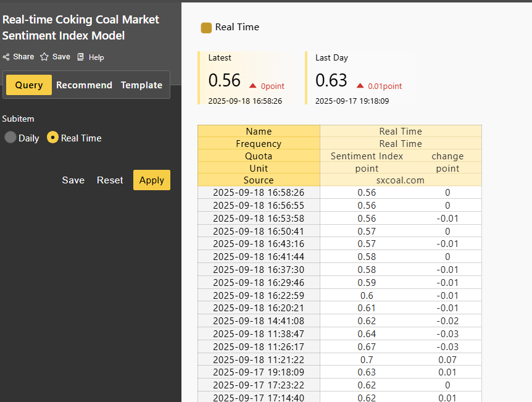Select the Real Time radio button
Image resolution: width=532 pixels, height=402 pixels.
(x=53, y=138)
